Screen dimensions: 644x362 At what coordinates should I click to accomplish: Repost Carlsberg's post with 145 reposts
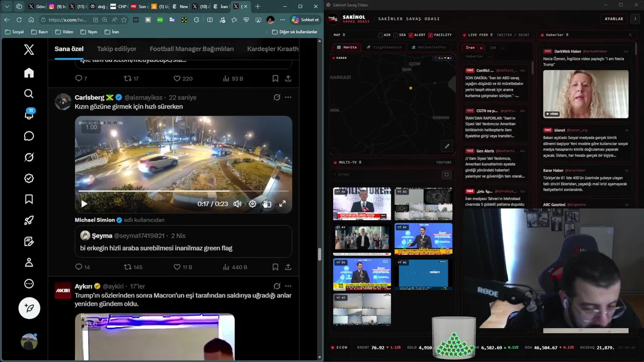click(x=133, y=267)
